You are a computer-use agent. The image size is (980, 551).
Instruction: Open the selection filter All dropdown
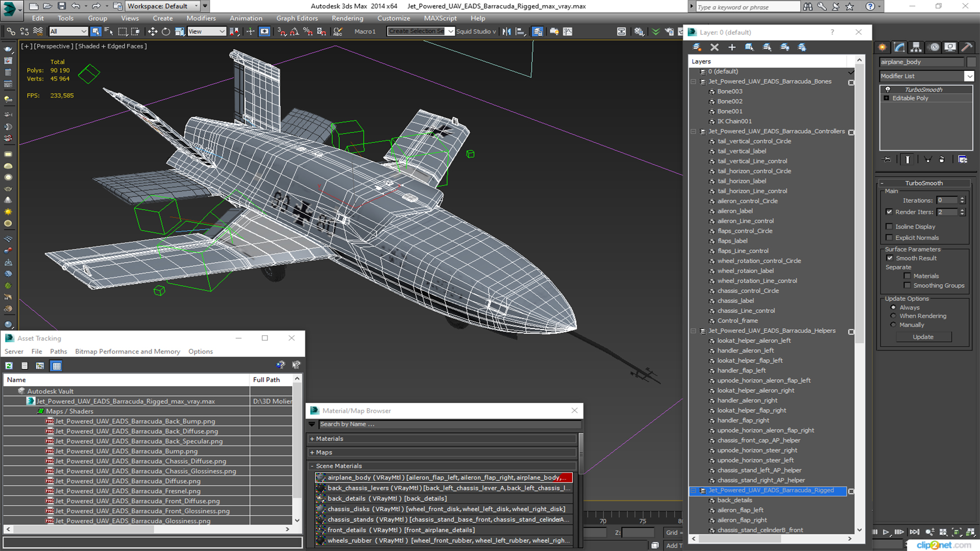click(68, 32)
